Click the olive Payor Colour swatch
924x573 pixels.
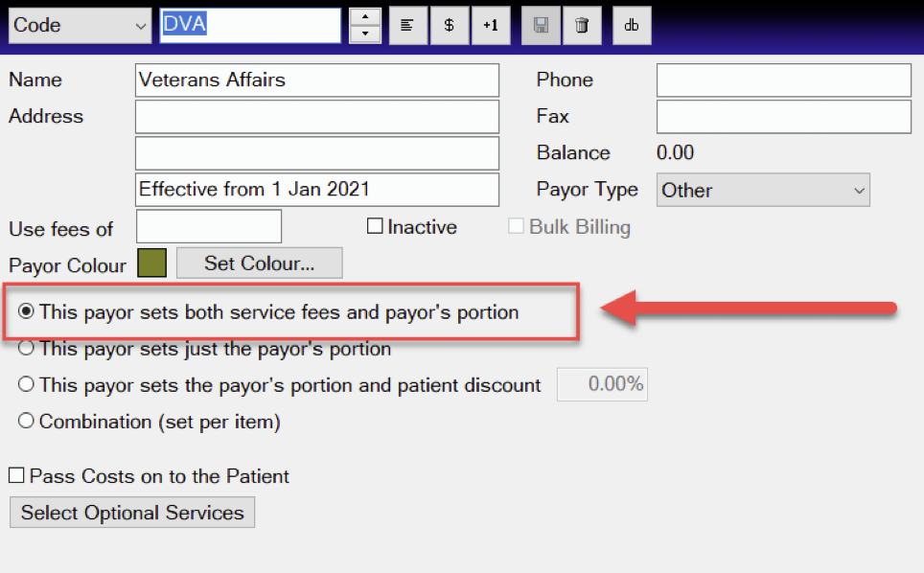coord(152,263)
